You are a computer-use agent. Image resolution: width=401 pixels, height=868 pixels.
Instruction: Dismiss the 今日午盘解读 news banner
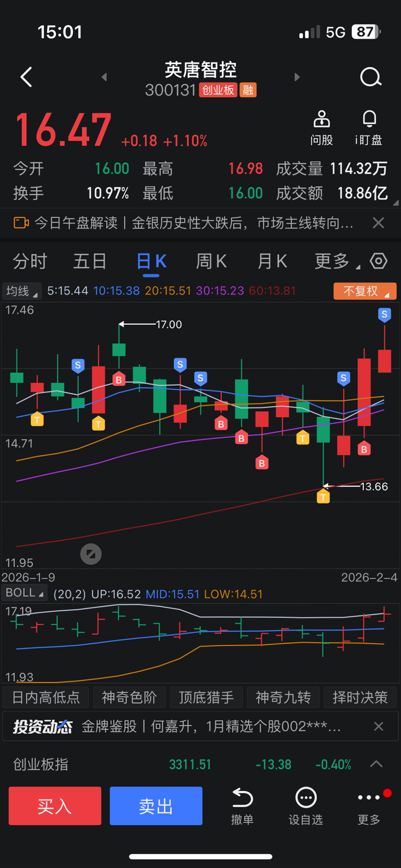click(379, 223)
